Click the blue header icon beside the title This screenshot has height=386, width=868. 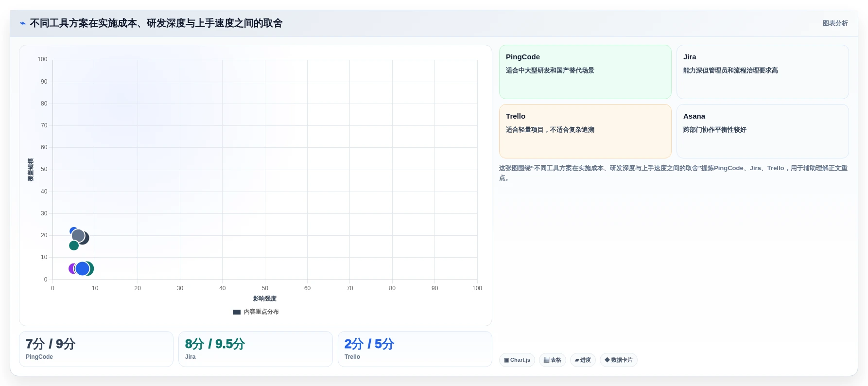click(23, 23)
